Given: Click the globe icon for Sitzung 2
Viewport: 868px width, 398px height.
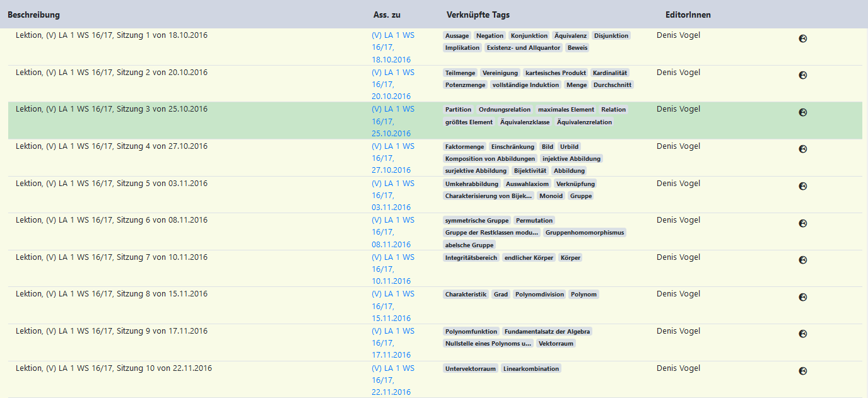Looking at the screenshot, I should point(803,75).
